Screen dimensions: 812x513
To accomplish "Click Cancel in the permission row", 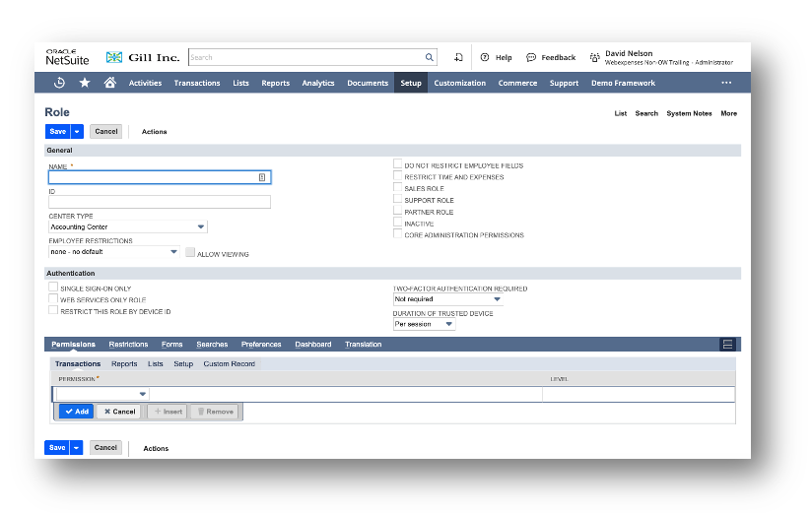I will tap(119, 412).
